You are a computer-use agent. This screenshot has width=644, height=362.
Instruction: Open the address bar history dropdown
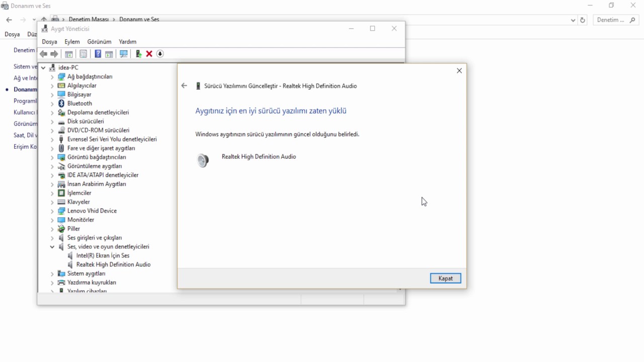pos(573,20)
